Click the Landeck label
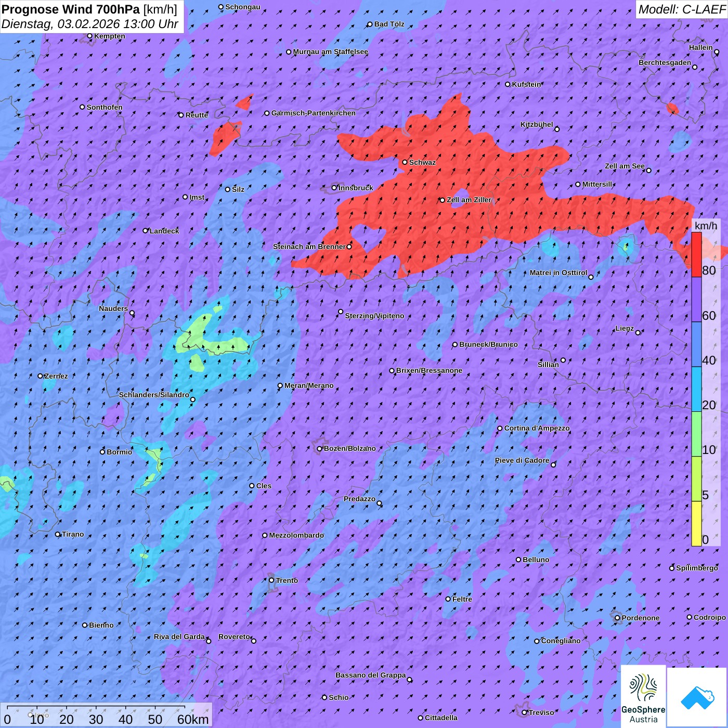Viewport: 728px width, 728px height. tap(164, 231)
